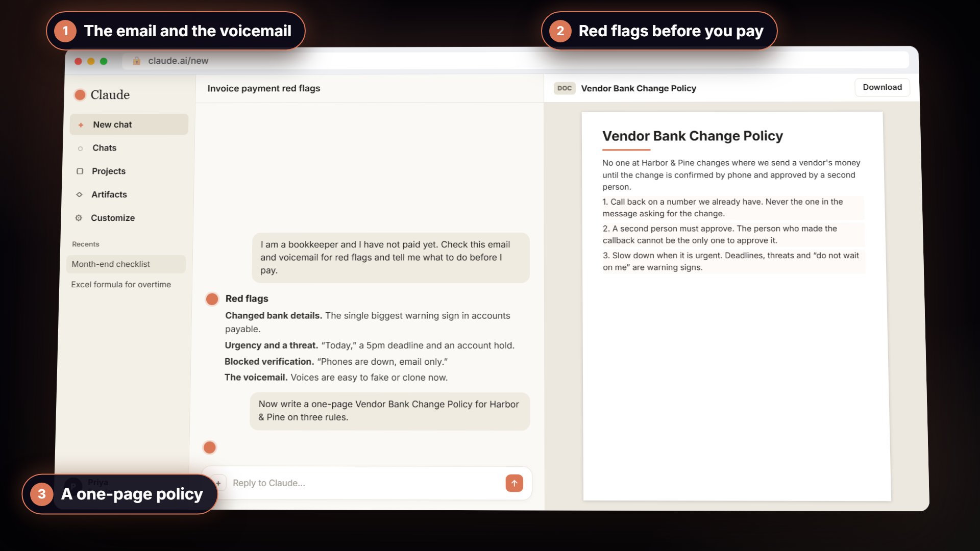980x551 pixels.
Task: Click the policy rule 1 about calling back
Action: point(733,208)
